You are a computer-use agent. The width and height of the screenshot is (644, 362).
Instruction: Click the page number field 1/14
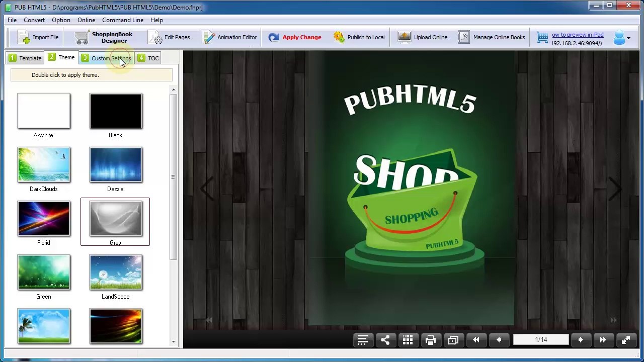point(541,340)
